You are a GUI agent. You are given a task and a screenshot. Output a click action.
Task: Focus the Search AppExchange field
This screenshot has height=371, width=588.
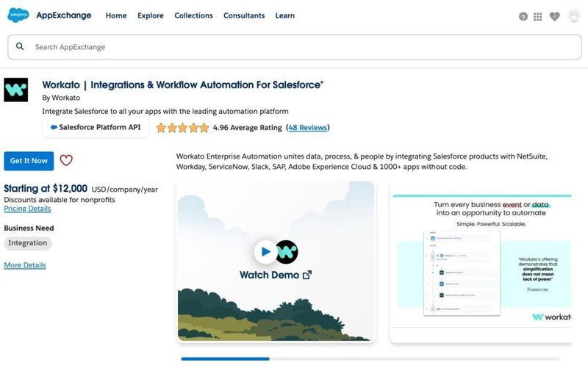click(x=295, y=47)
